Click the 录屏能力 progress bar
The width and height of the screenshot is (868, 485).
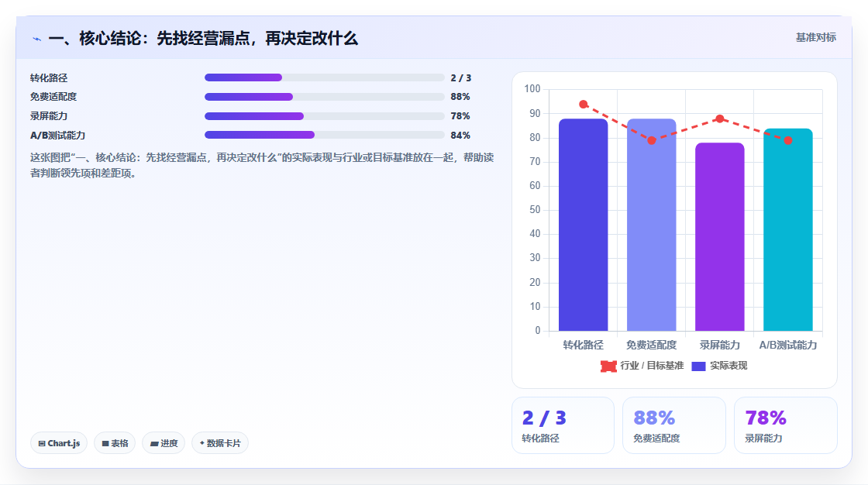[x=325, y=116]
